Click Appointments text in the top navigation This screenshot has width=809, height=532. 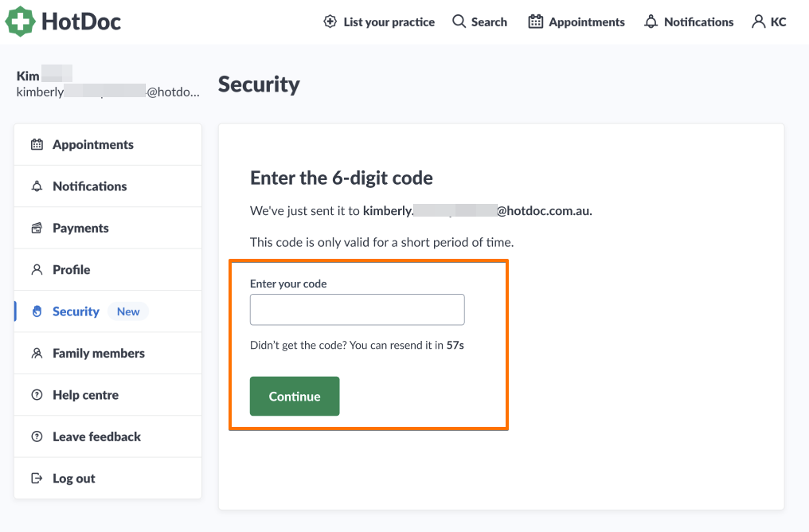[587, 22]
